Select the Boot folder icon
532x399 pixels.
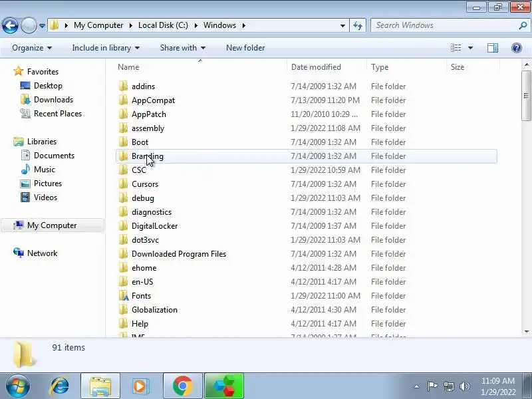pyautogui.click(x=123, y=142)
